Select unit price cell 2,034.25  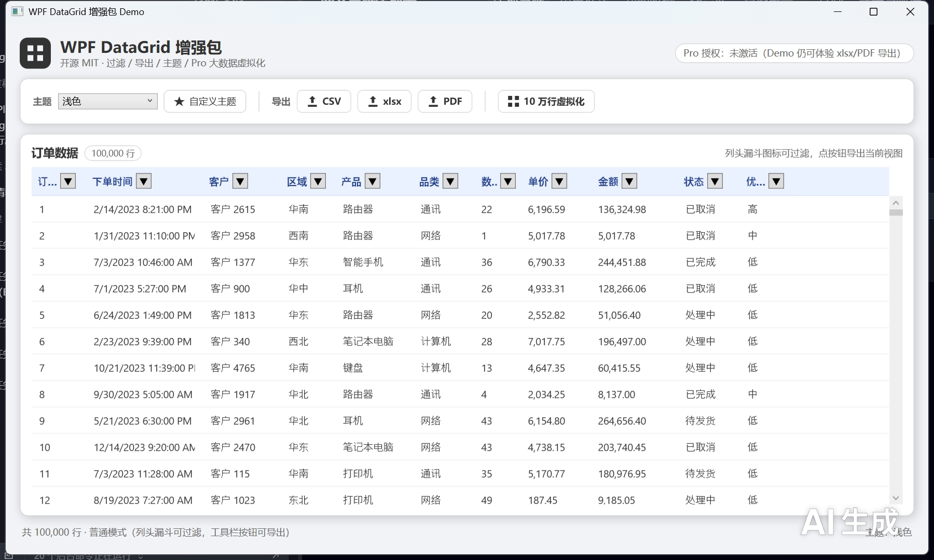[x=546, y=395]
